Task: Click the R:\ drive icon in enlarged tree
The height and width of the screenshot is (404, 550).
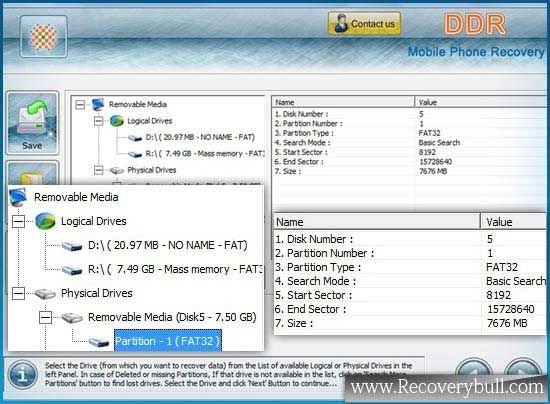Action: (x=72, y=270)
